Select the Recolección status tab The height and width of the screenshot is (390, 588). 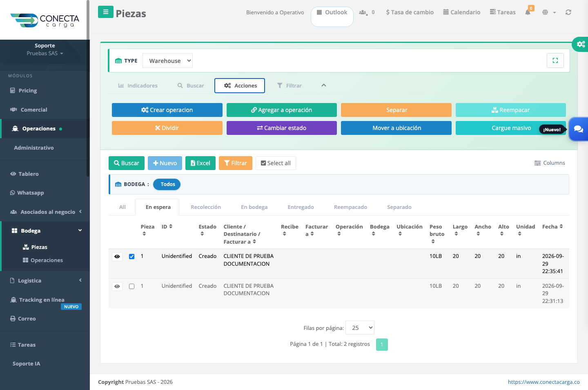[x=206, y=207]
